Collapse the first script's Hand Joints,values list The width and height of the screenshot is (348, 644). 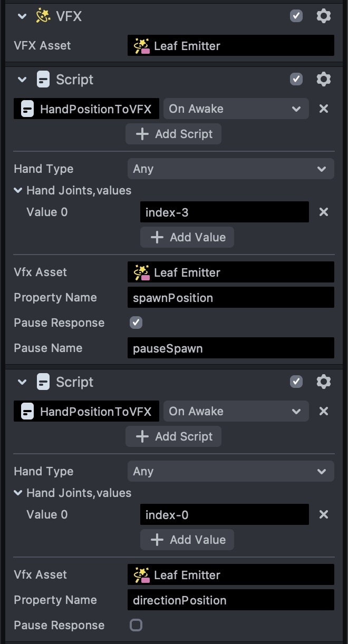(18, 190)
